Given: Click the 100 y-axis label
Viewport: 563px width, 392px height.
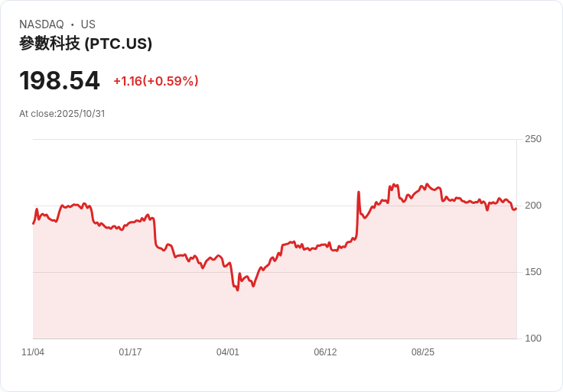Looking at the screenshot, I should [533, 339].
